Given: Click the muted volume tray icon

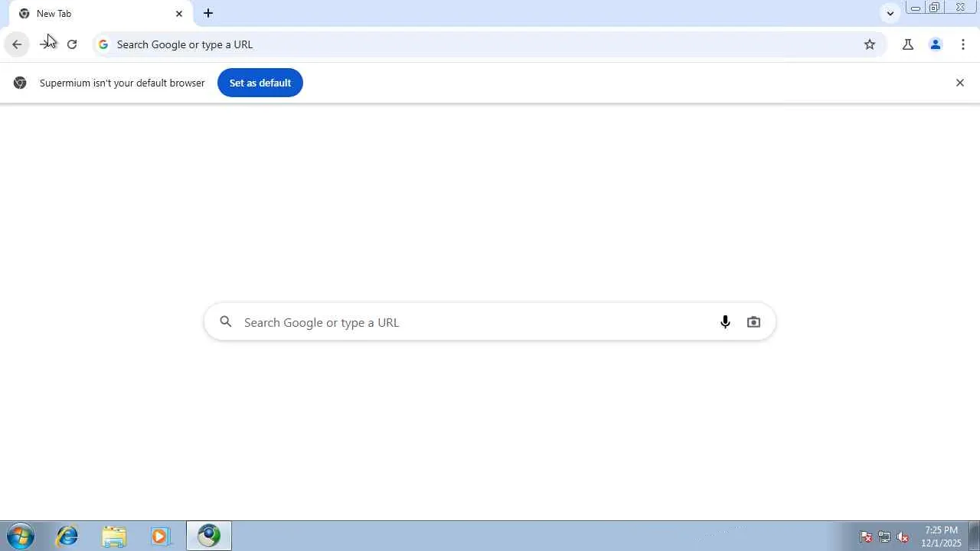Looking at the screenshot, I should point(903,536).
